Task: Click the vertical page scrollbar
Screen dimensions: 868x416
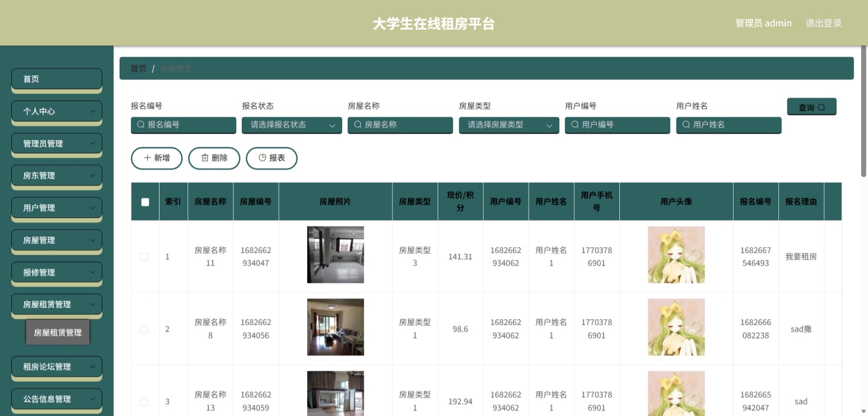Action: click(864, 111)
